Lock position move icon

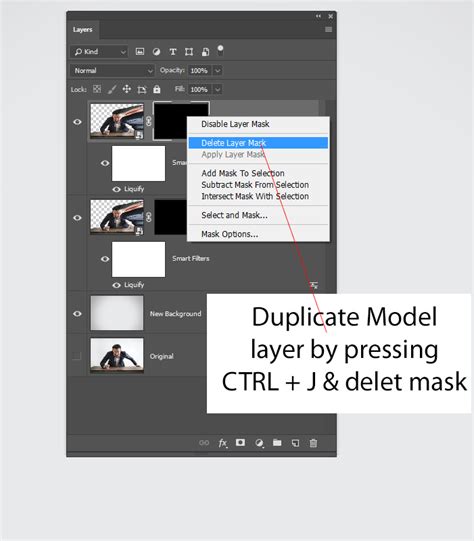tap(127, 89)
